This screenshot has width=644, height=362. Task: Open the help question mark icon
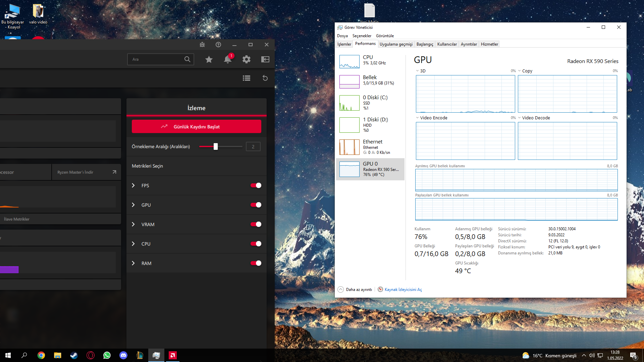(x=218, y=45)
